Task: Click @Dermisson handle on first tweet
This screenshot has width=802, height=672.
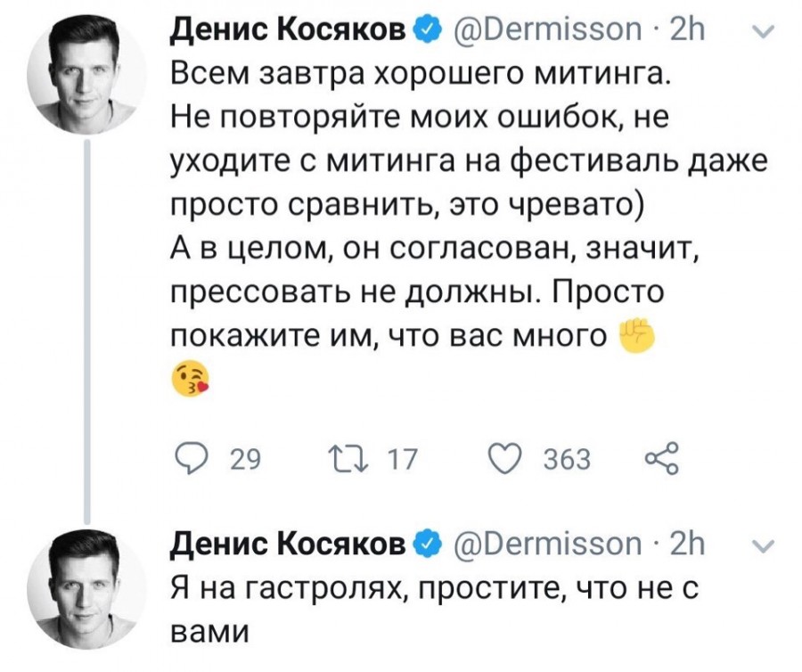Action: coord(544,32)
